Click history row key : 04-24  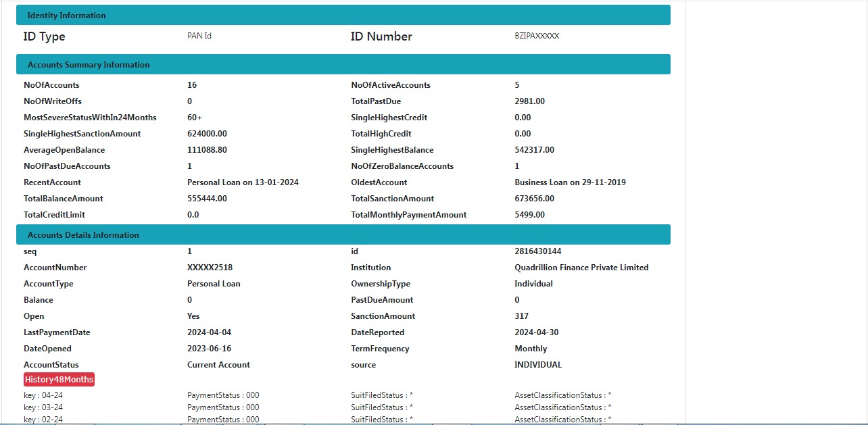43,395
